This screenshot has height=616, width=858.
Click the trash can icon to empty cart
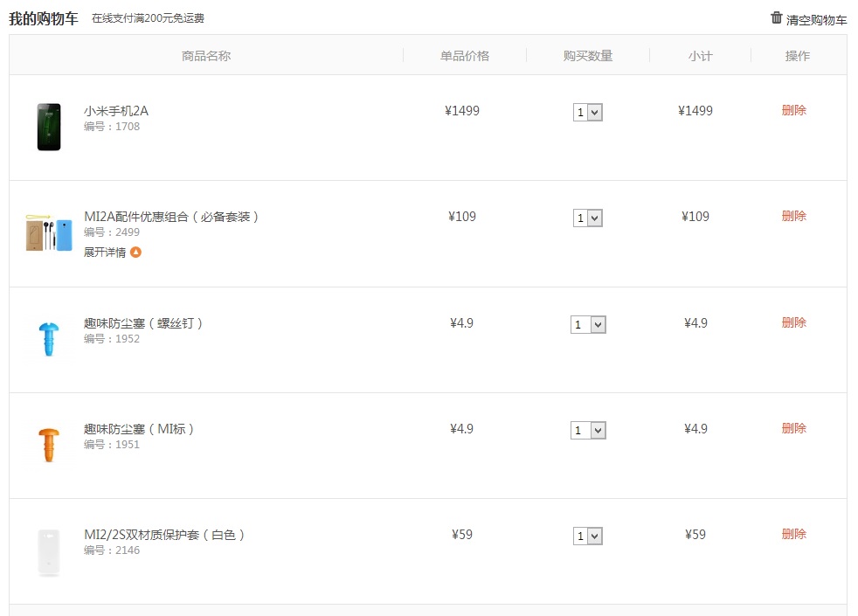776,18
